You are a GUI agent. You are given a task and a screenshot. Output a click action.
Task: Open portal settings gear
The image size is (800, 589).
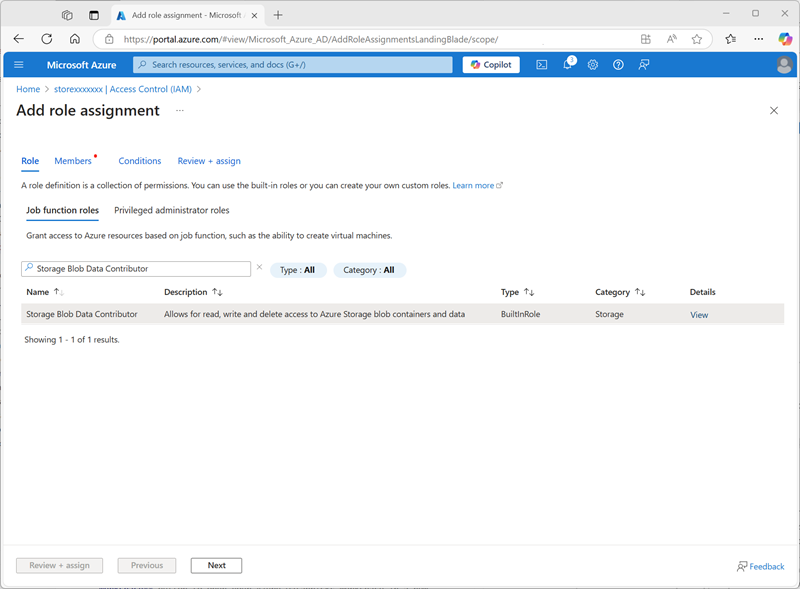[x=593, y=65]
